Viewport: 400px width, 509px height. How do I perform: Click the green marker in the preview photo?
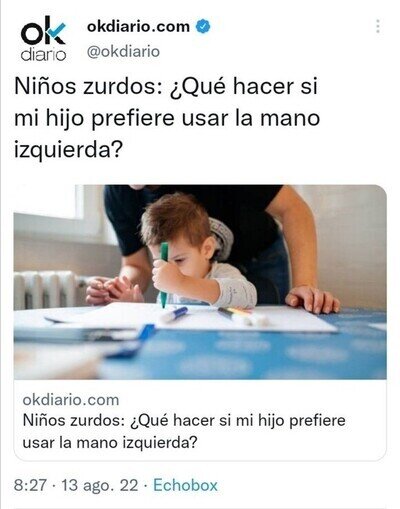pyautogui.click(x=164, y=275)
